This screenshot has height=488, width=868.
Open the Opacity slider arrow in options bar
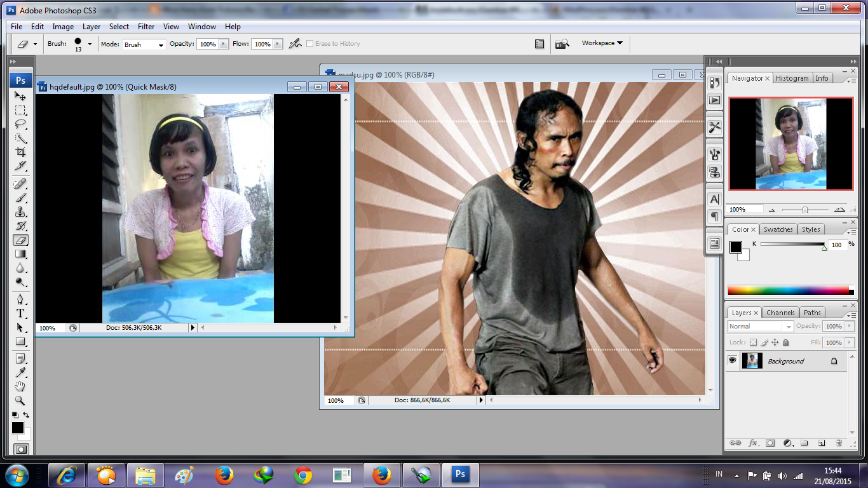pyautogui.click(x=223, y=44)
